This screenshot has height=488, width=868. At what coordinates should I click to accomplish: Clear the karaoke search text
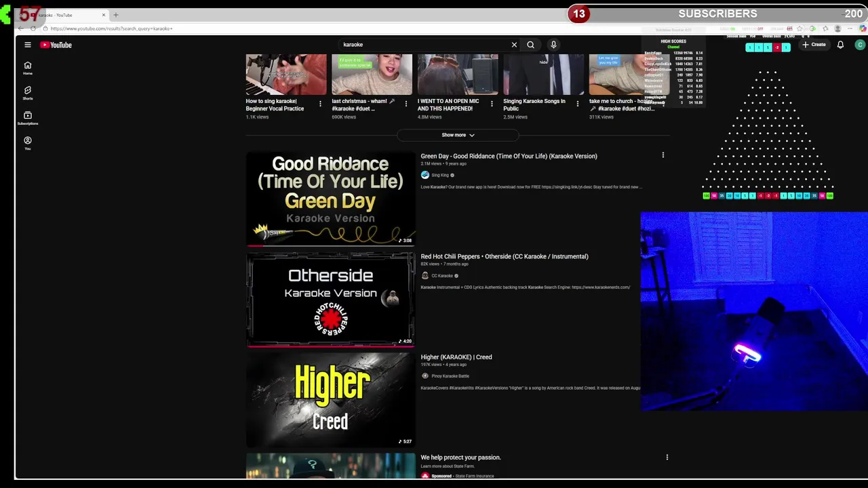(x=514, y=45)
